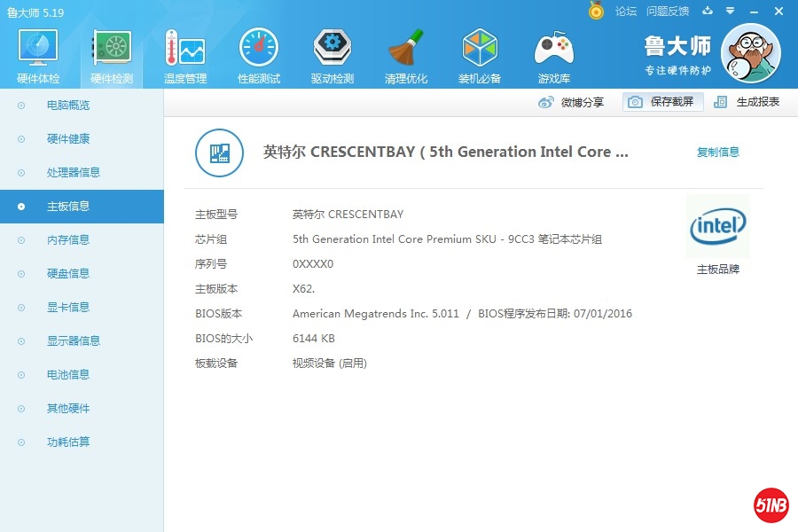Select 电脑概览 in sidebar
Screen dimensions: 798x532
[82, 106]
